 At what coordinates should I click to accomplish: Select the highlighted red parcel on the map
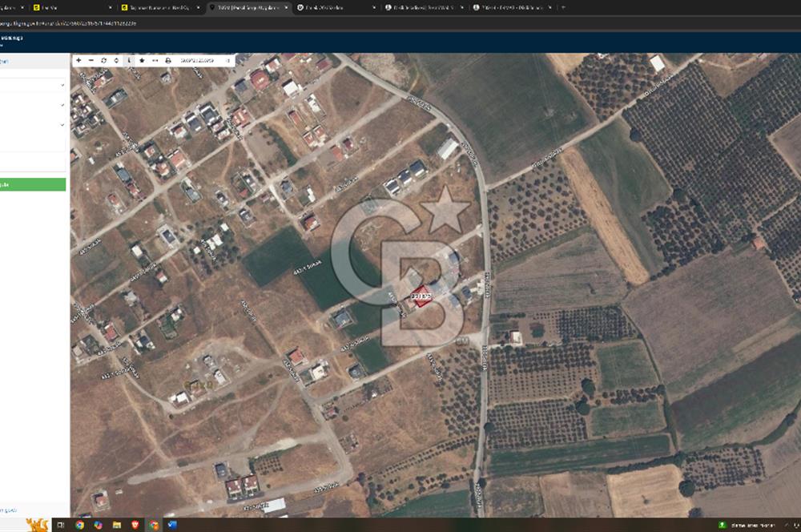(422, 296)
